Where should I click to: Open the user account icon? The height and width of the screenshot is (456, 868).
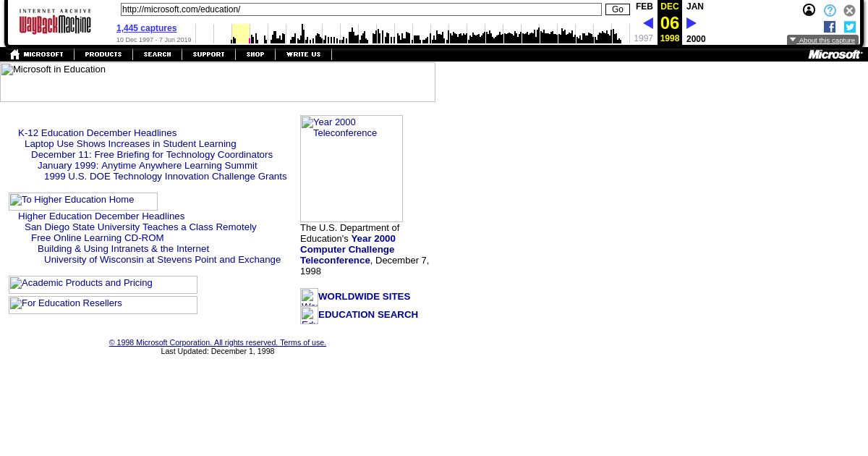(809, 10)
